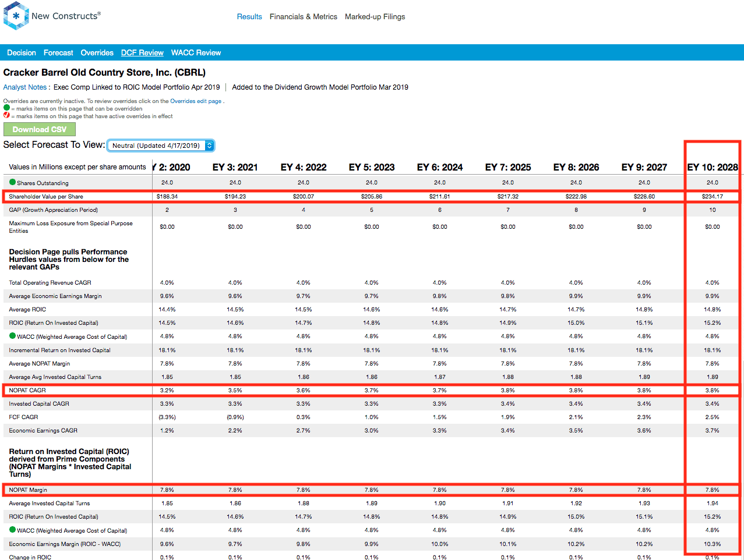Download the CSV file
Viewport: 744px width, 560px height.
pyautogui.click(x=40, y=129)
